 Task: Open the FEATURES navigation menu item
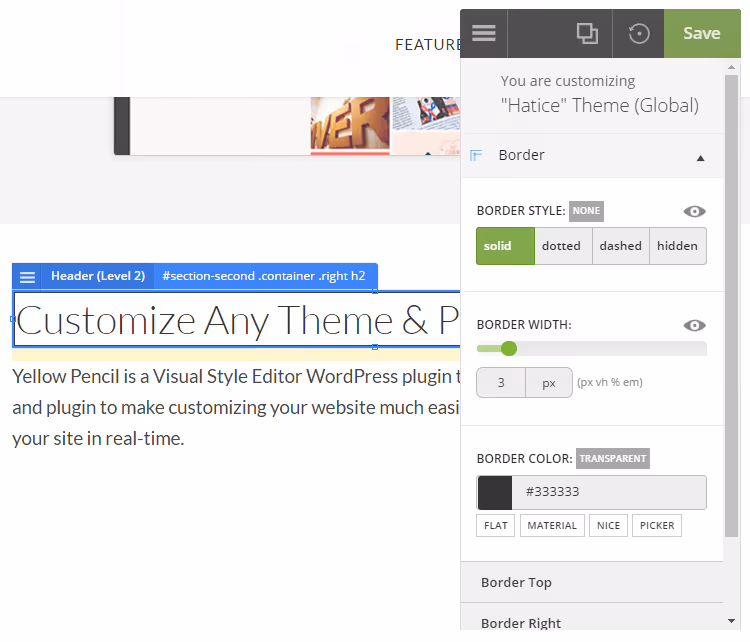click(427, 44)
